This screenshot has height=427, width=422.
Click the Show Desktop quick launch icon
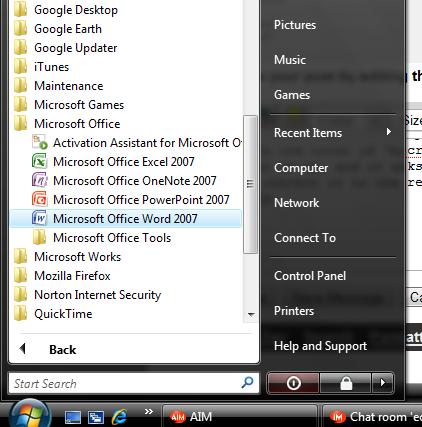(73, 417)
